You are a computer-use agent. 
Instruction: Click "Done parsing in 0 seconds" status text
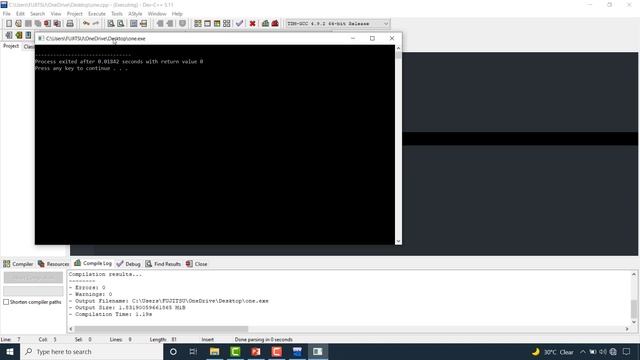coord(264,340)
